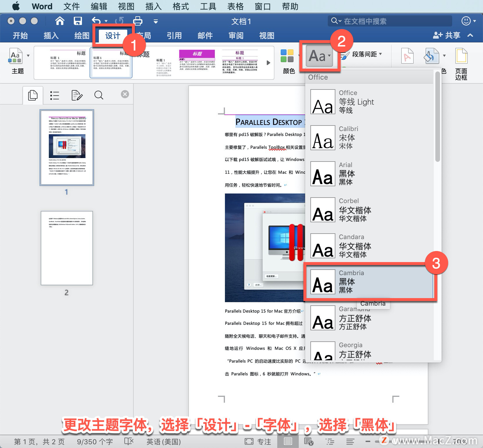The height and width of the screenshot is (448, 483).
Task: Click the watermark icon in ribbon
Action: [x=407, y=56]
